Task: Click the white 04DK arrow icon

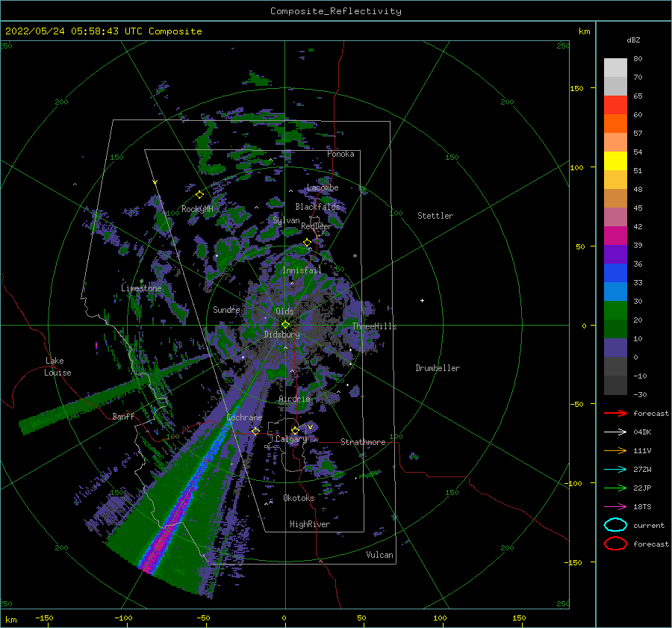Action: (x=615, y=432)
